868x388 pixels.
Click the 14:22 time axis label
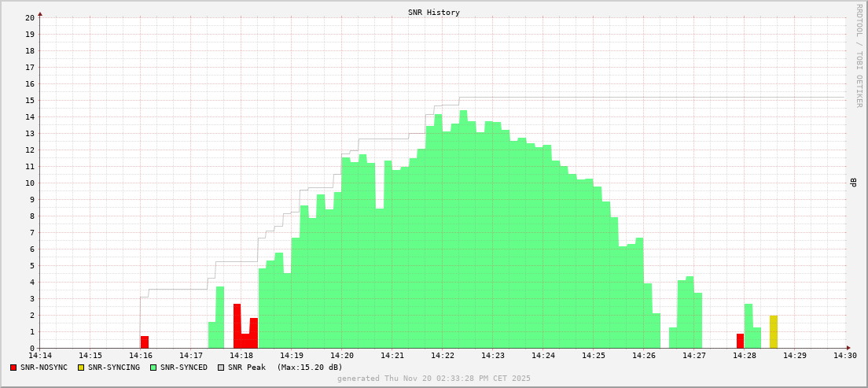click(x=443, y=357)
